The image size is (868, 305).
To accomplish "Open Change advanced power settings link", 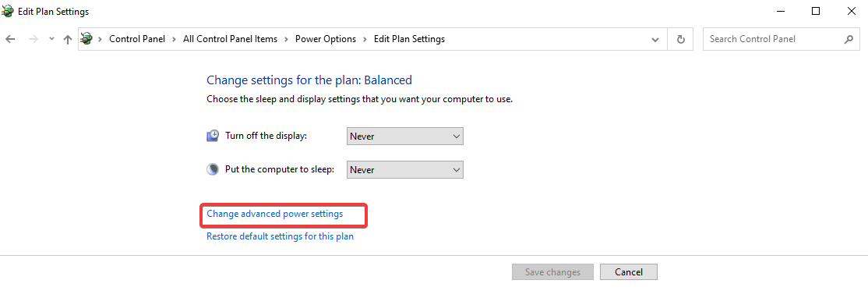I will [x=274, y=214].
